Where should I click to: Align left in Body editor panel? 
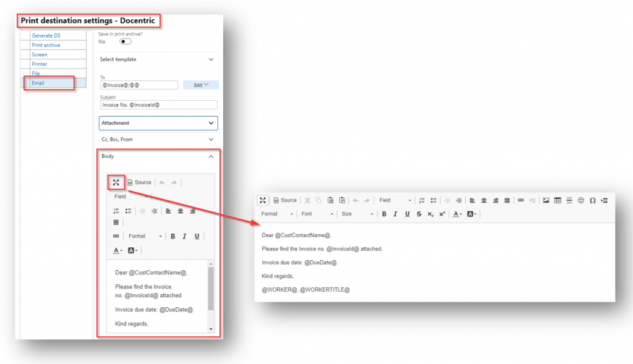pyautogui.click(x=168, y=211)
